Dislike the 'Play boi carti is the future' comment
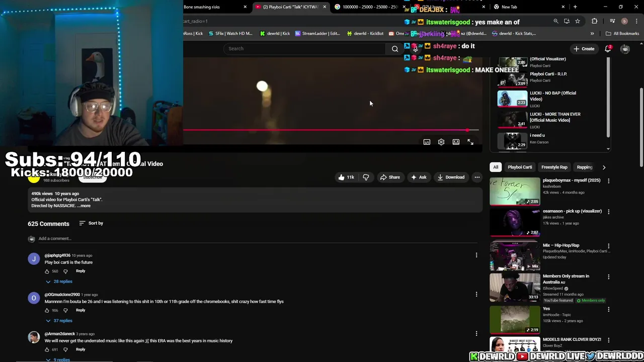This screenshot has width=644, height=362. click(x=65, y=271)
